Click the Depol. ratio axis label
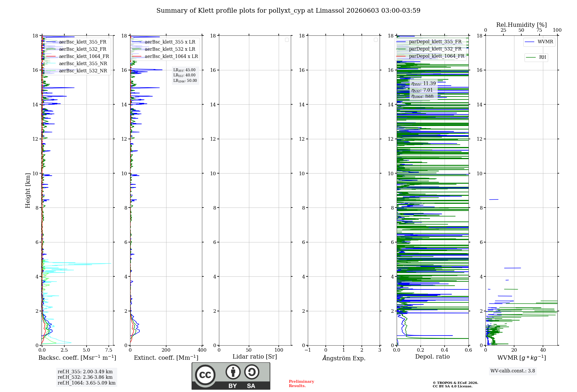 coord(432,357)
